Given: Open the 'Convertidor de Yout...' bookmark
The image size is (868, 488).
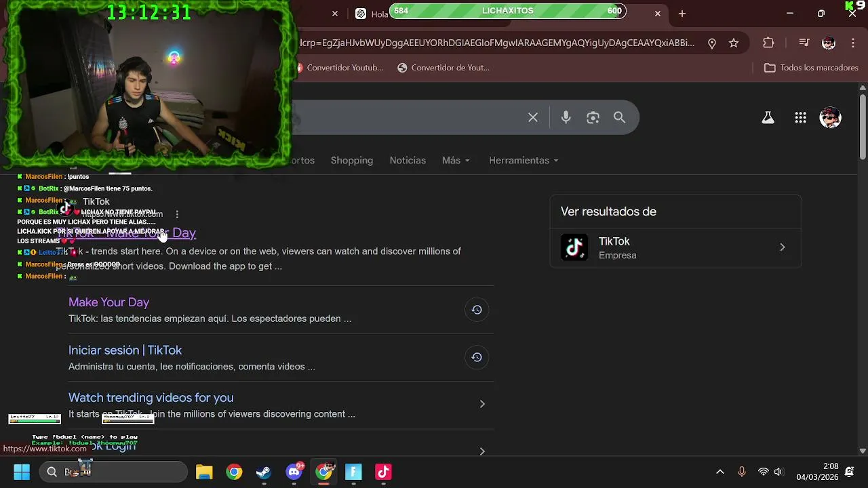Looking at the screenshot, I should tap(443, 68).
